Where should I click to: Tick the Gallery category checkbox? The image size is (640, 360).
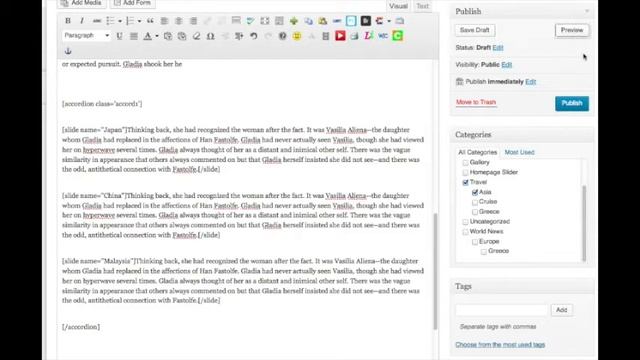[465, 163]
